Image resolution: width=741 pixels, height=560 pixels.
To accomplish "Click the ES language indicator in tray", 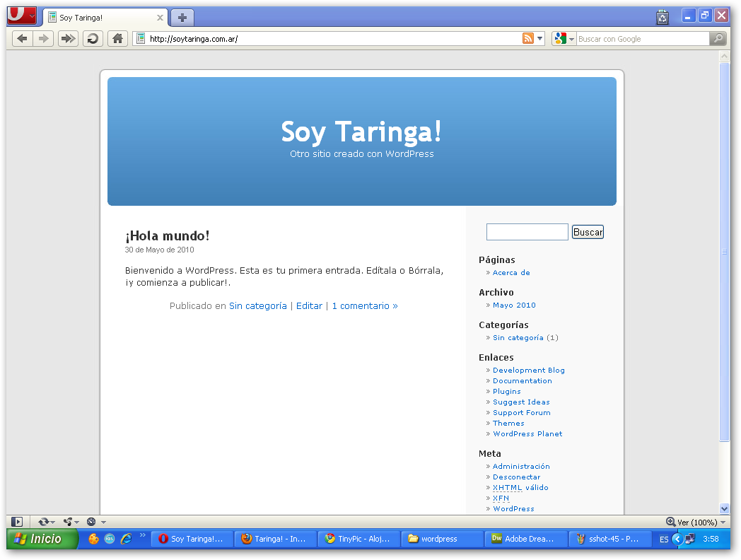I will (x=664, y=539).
